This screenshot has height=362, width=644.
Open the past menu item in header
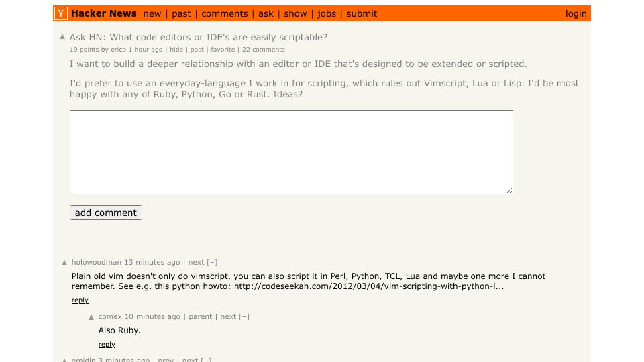coord(181,14)
